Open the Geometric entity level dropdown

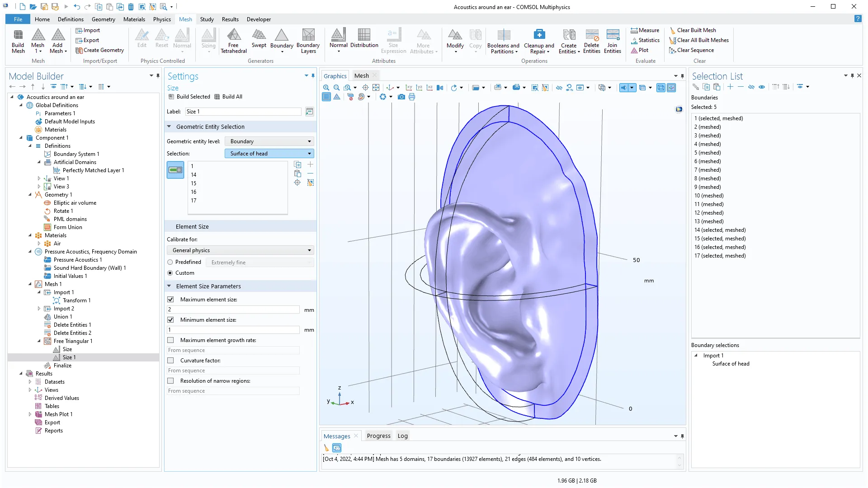click(x=269, y=141)
